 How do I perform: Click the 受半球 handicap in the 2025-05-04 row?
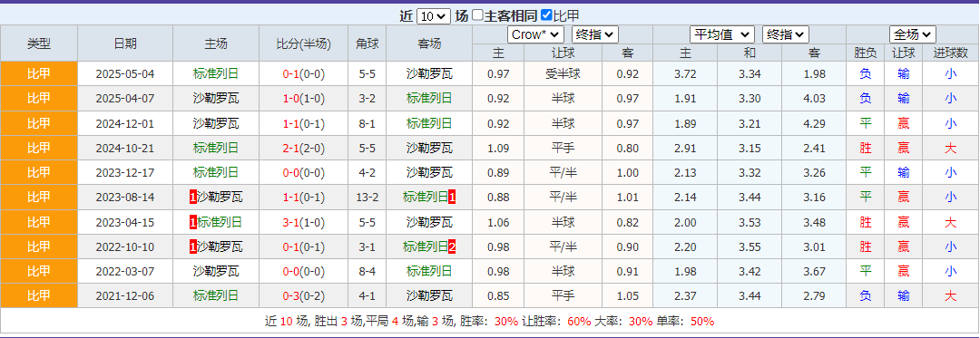click(563, 73)
